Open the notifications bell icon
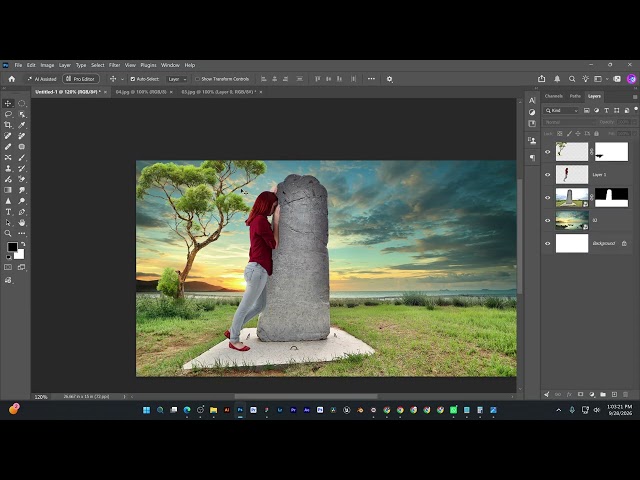This screenshot has height=480, width=640. (557, 79)
